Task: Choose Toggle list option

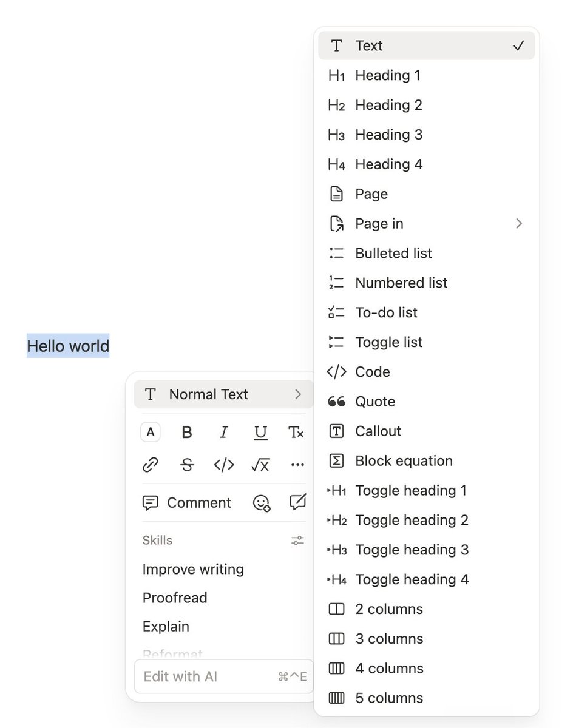Action: (x=427, y=342)
